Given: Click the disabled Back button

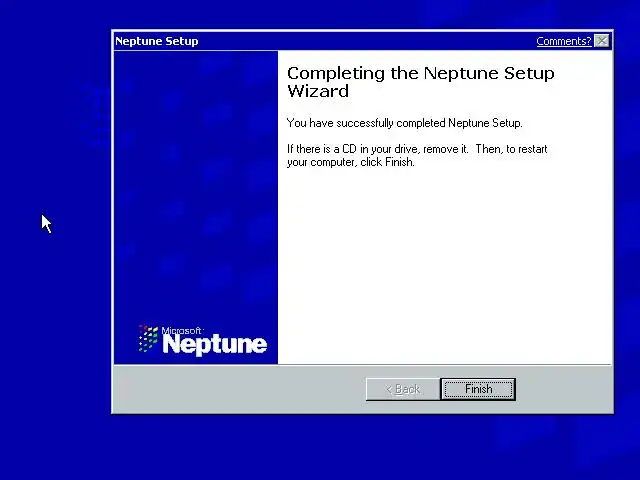Looking at the screenshot, I should click(403, 389).
